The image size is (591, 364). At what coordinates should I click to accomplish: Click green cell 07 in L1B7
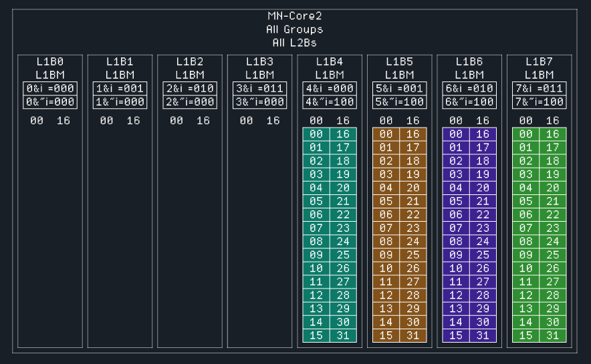525,228
